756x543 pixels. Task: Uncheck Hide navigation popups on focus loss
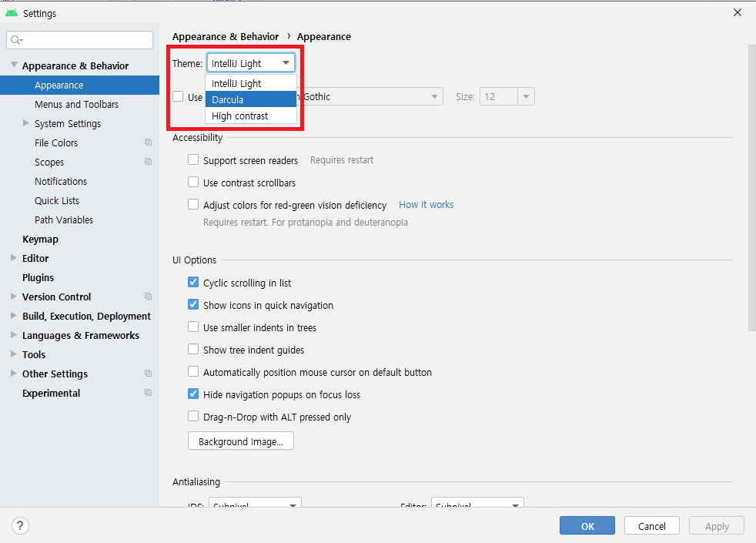coord(193,394)
